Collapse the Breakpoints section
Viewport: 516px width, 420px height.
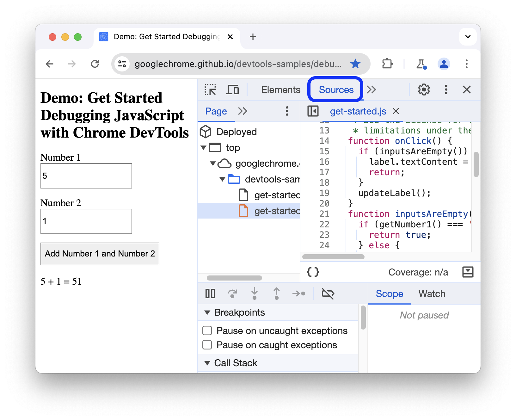(x=207, y=312)
